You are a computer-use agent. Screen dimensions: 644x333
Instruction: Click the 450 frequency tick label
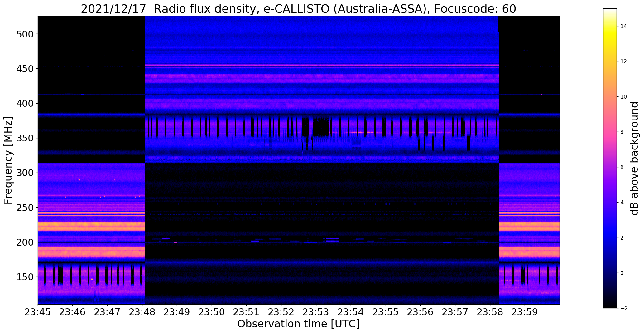coord(25,68)
